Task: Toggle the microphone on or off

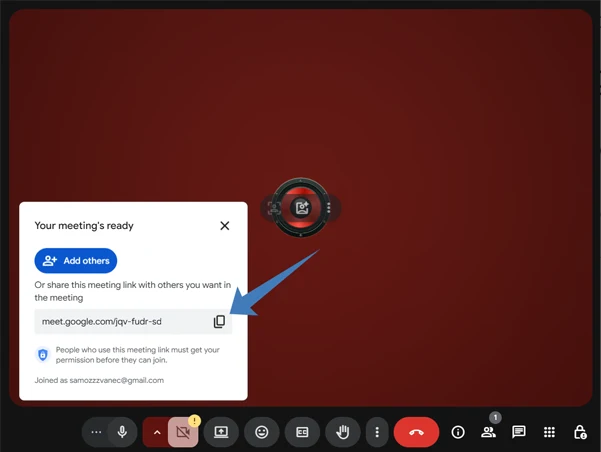Action: coord(122,432)
